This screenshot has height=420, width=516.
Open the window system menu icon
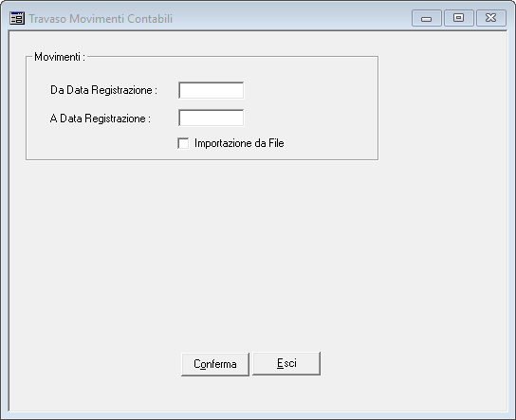tap(17, 18)
